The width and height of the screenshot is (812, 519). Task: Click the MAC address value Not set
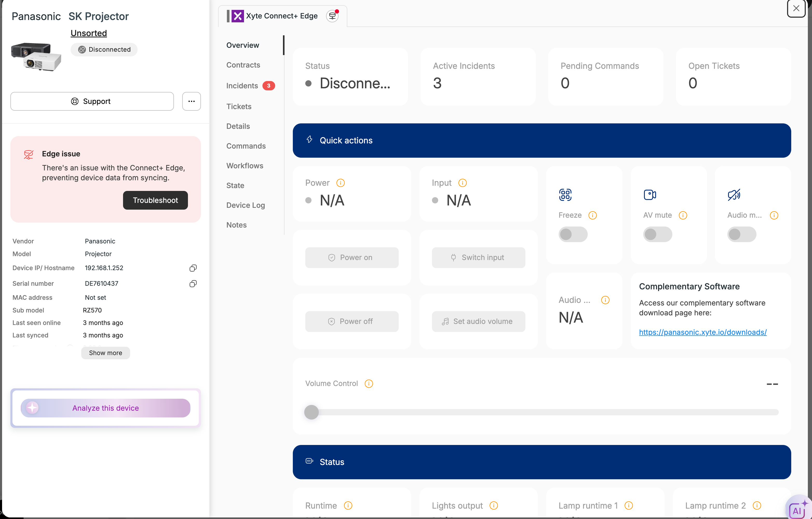click(96, 298)
